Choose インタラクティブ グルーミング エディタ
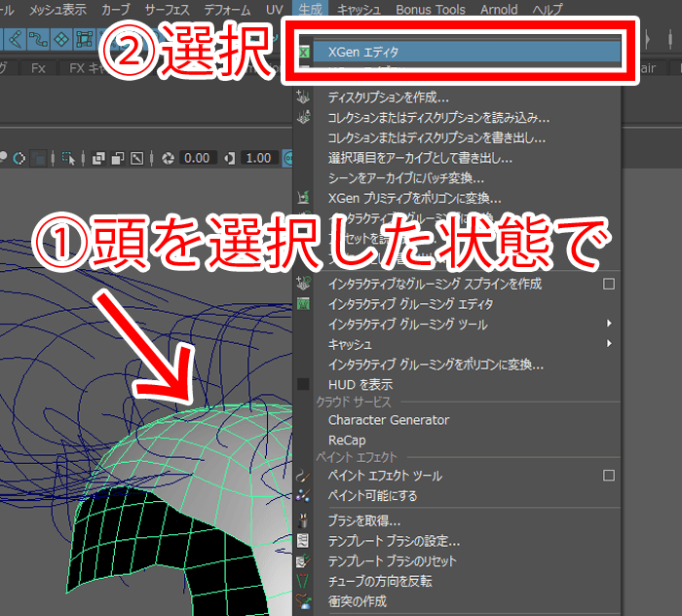 411,304
